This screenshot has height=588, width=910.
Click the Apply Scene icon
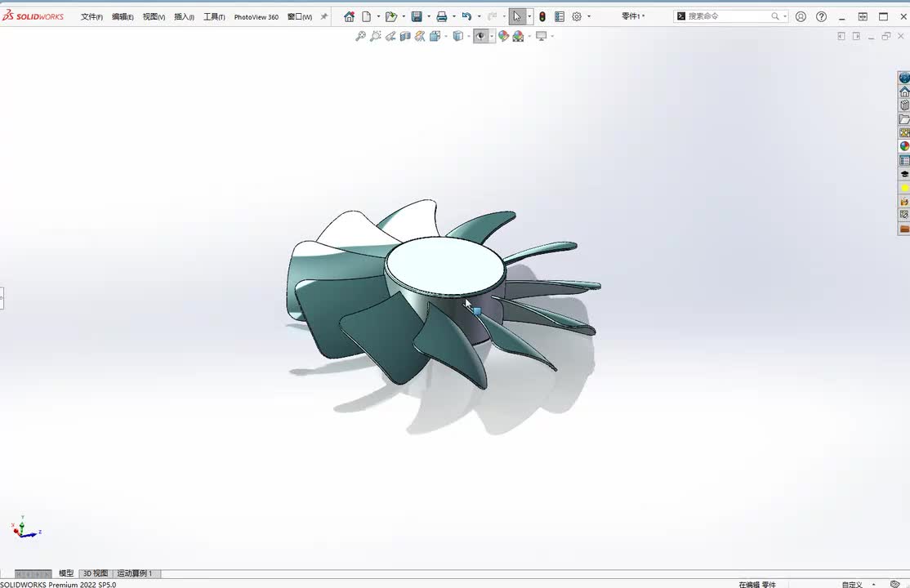(518, 36)
